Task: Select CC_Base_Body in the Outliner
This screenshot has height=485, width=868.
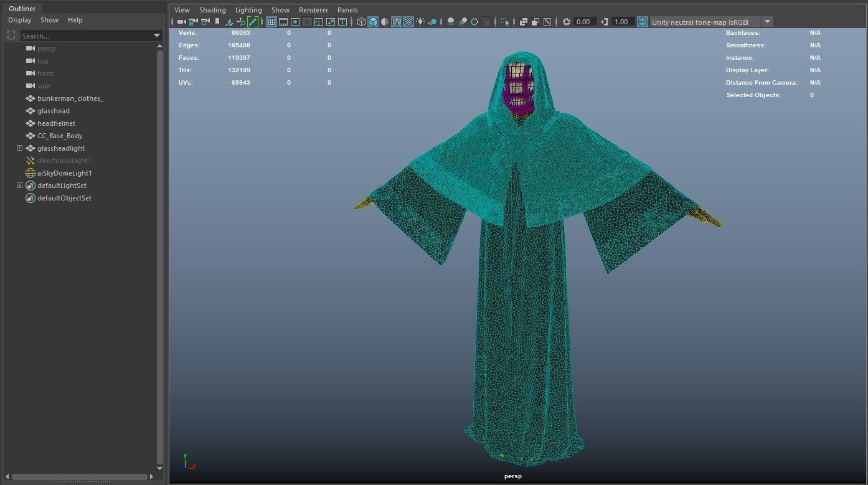Action: click(x=60, y=136)
